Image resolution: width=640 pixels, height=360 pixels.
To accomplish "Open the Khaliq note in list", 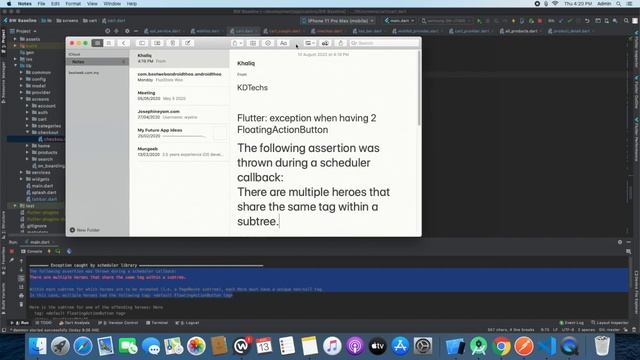I will (x=180, y=58).
